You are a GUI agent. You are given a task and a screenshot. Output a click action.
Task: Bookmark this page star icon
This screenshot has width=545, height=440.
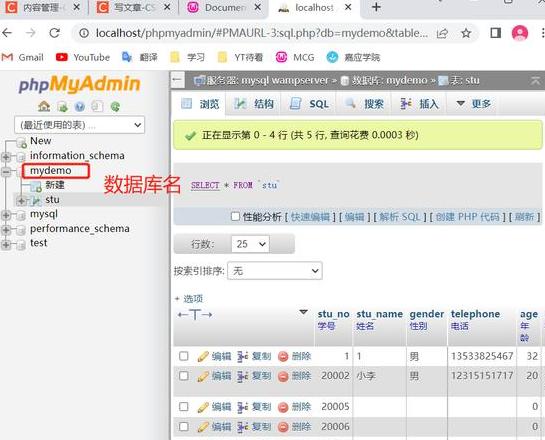pos(466,33)
